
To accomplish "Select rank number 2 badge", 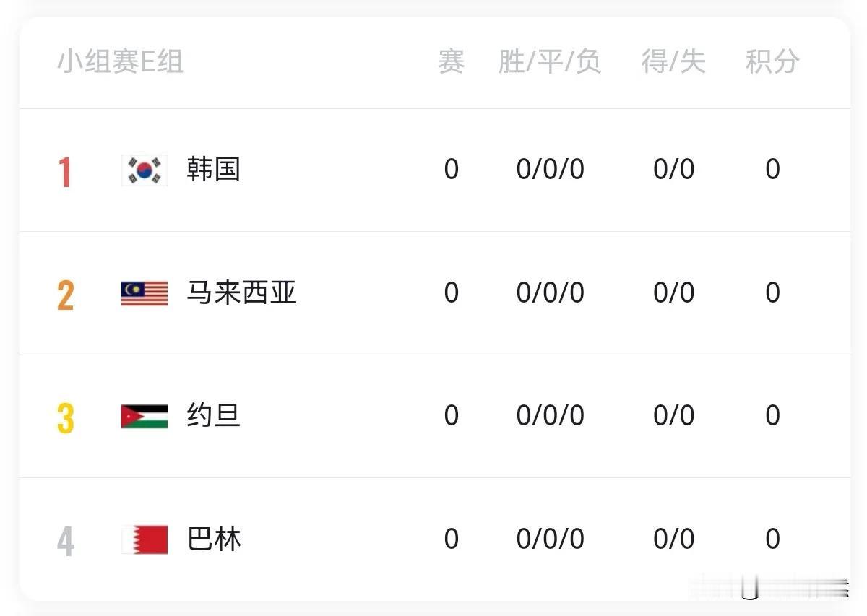I will click(x=65, y=295).
